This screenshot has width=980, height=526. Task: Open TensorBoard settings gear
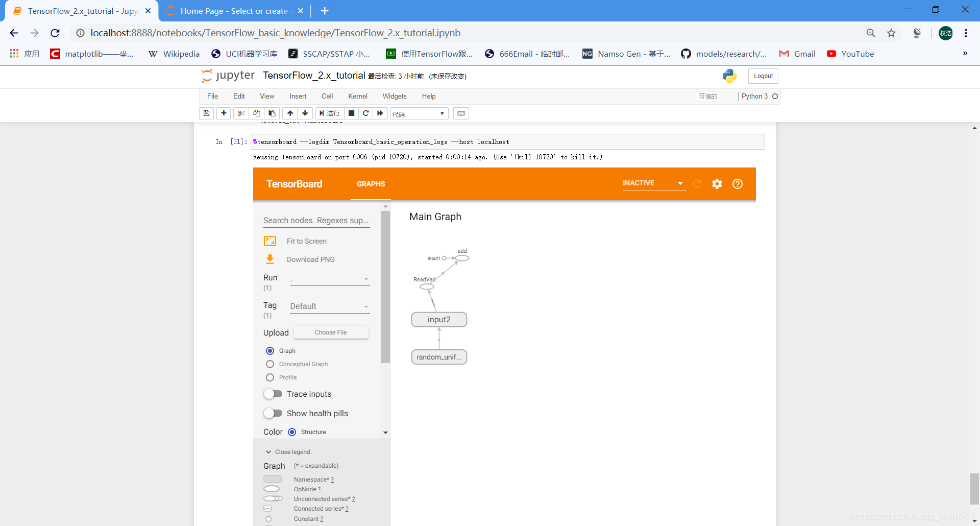[x=717, y=184]
